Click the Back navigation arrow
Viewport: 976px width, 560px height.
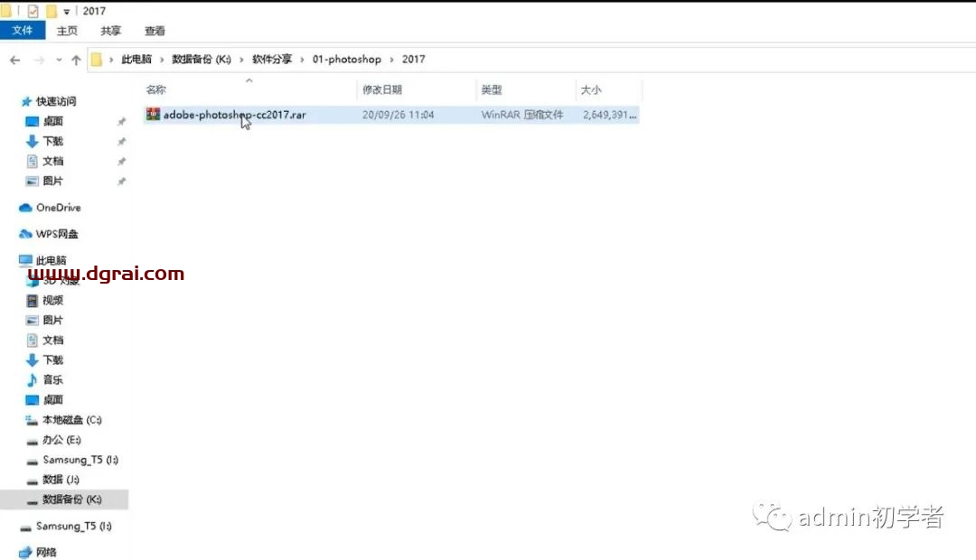[x=15, y=60]
